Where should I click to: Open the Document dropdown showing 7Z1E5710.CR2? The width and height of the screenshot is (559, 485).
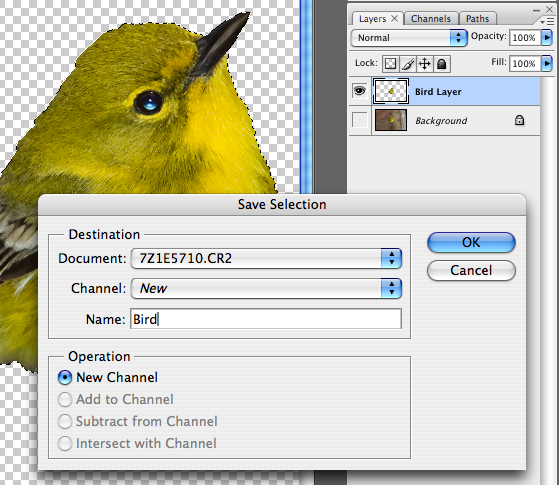[266, 258]
